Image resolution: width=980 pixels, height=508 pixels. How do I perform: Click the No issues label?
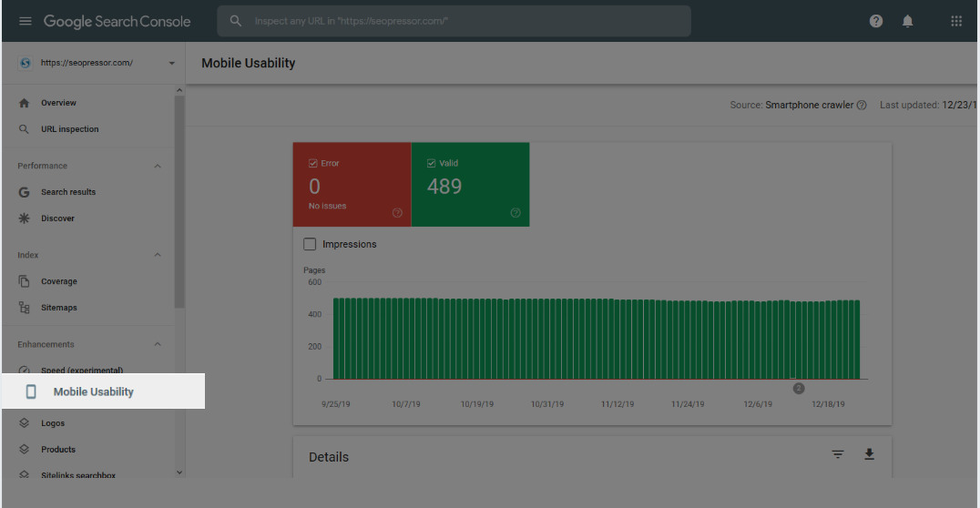click(x=328, y=206)
